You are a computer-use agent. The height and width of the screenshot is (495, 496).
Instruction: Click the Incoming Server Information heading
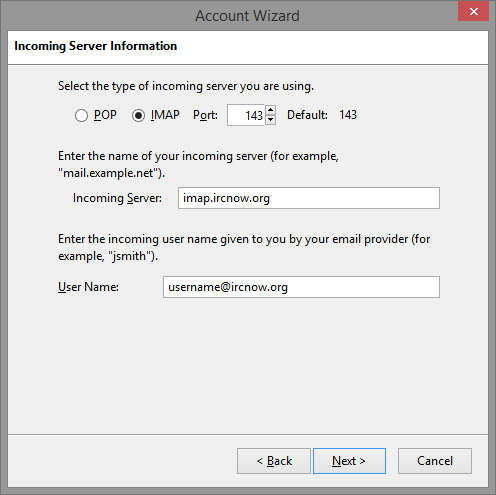pos(96,46)
